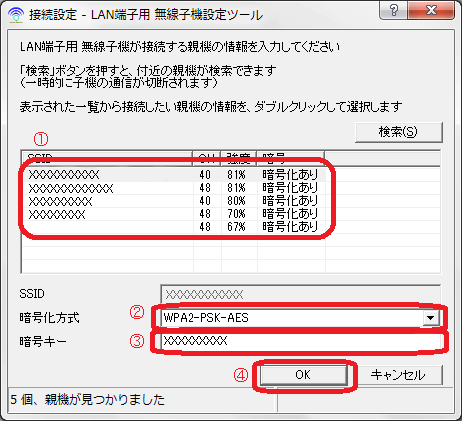Sort list by CH column header
462x421 pixels.
click(x=207, y=158)
